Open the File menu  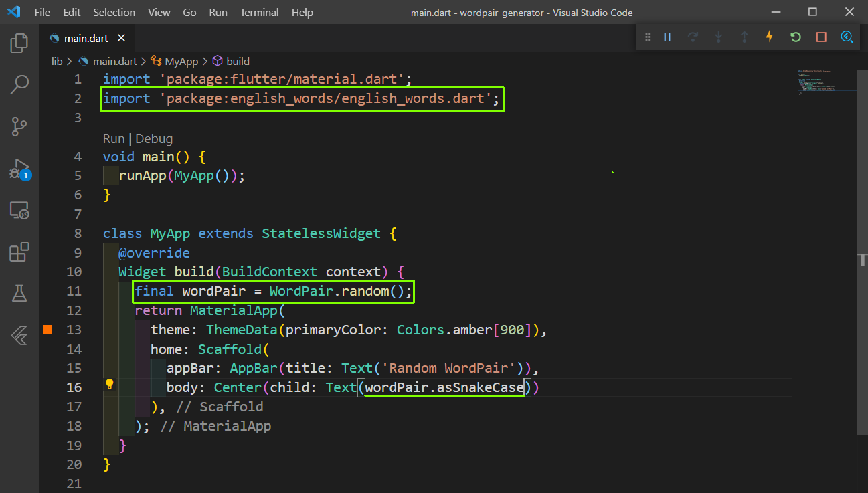coord(41,13)
